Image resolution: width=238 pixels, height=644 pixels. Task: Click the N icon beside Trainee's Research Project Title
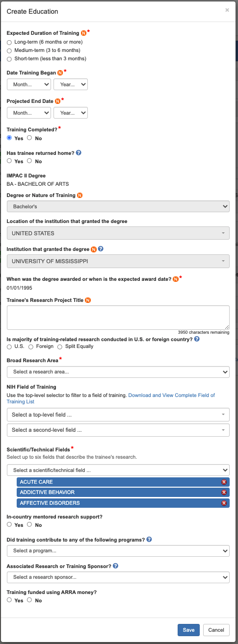click(88, 300)
